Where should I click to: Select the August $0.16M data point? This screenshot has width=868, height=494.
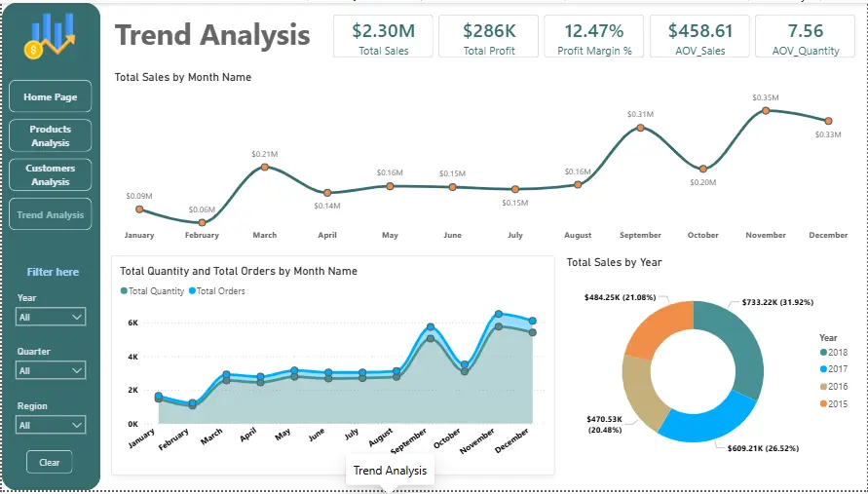pos(578,184)
